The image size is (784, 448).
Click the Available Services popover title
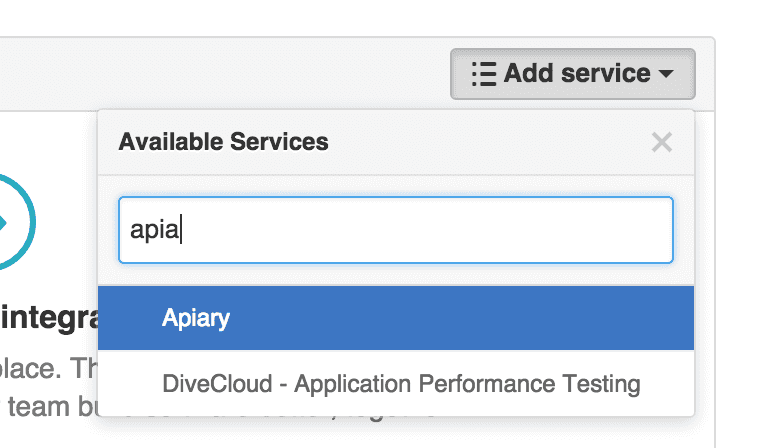click(x=223, y=142)
